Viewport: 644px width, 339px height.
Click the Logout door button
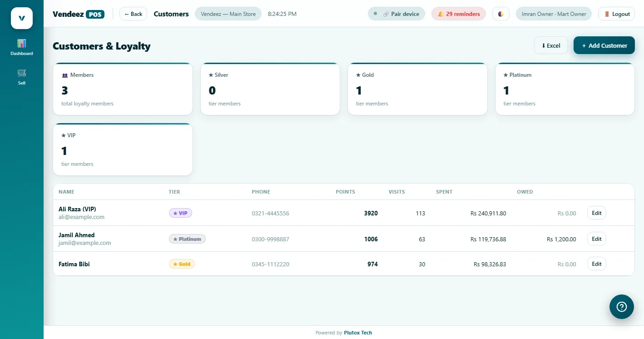pyautogui.click(x=616, y=14)
